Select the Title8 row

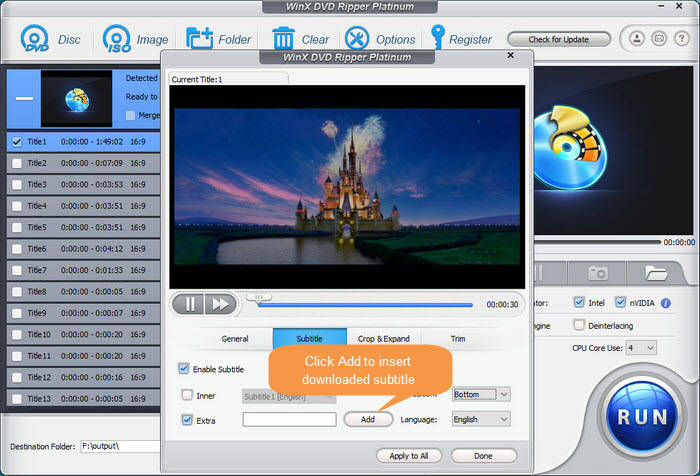click(x=83, y=292)
